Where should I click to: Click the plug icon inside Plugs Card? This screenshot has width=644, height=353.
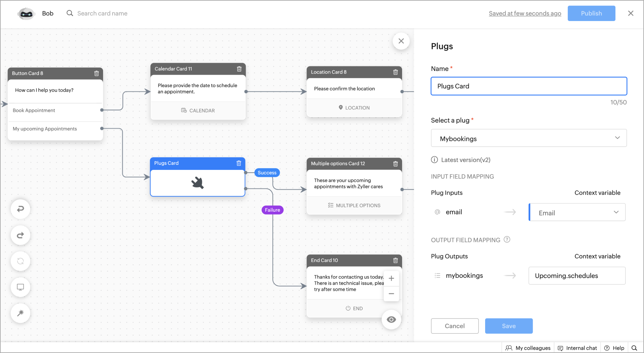(198, 182)
